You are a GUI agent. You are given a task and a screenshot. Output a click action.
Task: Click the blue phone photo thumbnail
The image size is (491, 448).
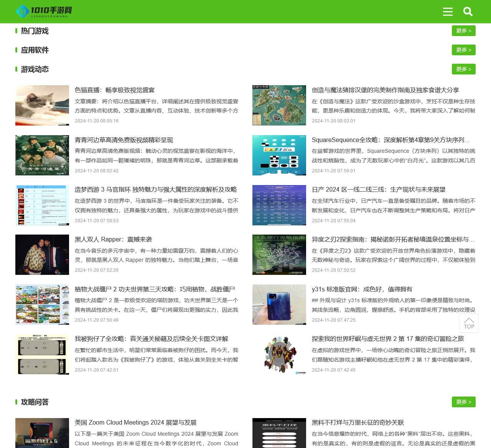(279, 304)
